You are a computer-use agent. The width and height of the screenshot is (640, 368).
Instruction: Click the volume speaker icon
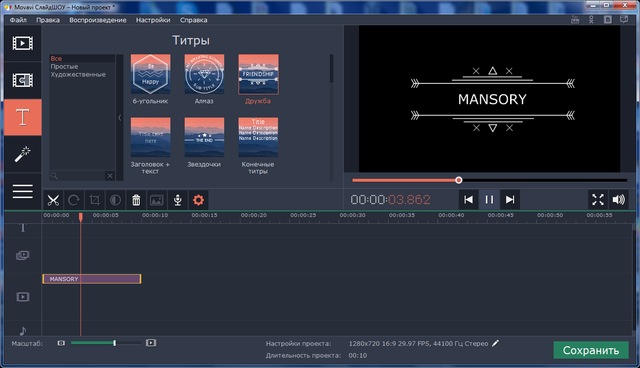[618, 200]
